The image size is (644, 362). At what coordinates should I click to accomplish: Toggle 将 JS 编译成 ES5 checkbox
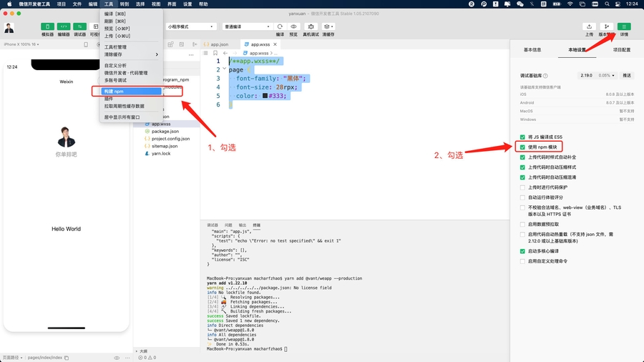pyautogui.click(x=522, y=137)
